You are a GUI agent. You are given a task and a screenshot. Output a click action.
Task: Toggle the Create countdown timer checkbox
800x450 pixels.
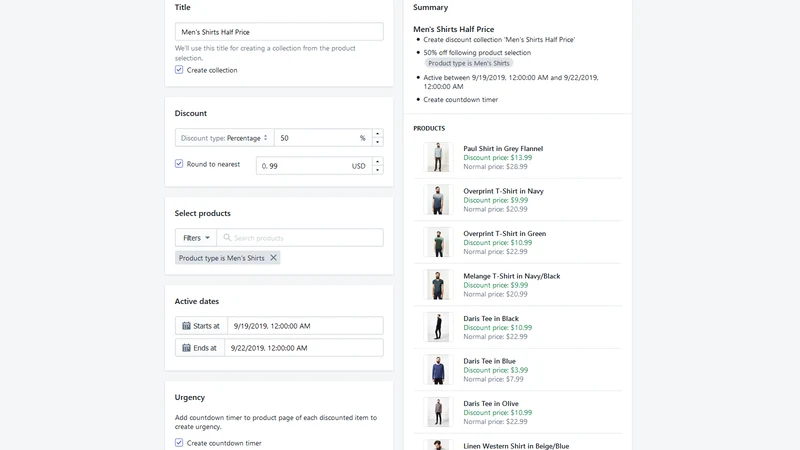click(x=179, y=443)
